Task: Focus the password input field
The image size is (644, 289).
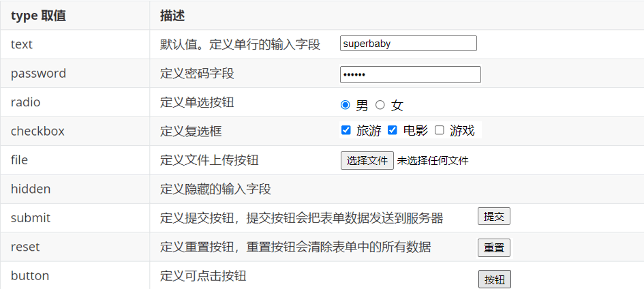Action: pyautogui.click(x=410, y=75)
